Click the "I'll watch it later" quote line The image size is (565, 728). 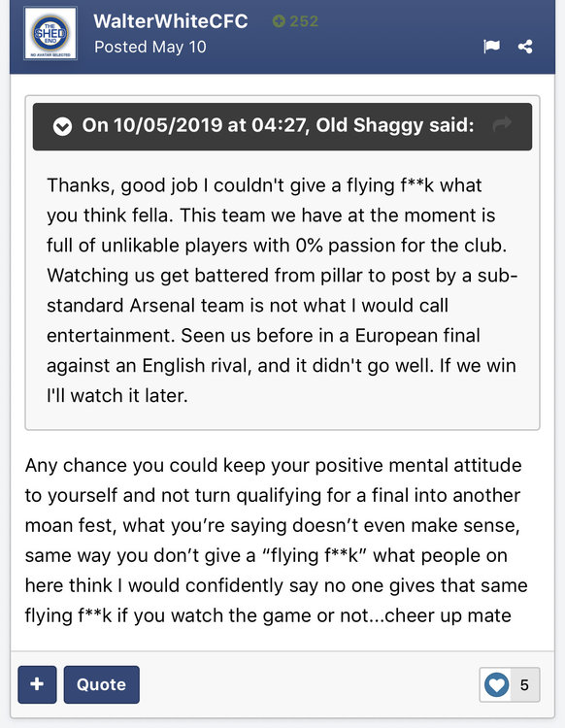coord(117,396)
